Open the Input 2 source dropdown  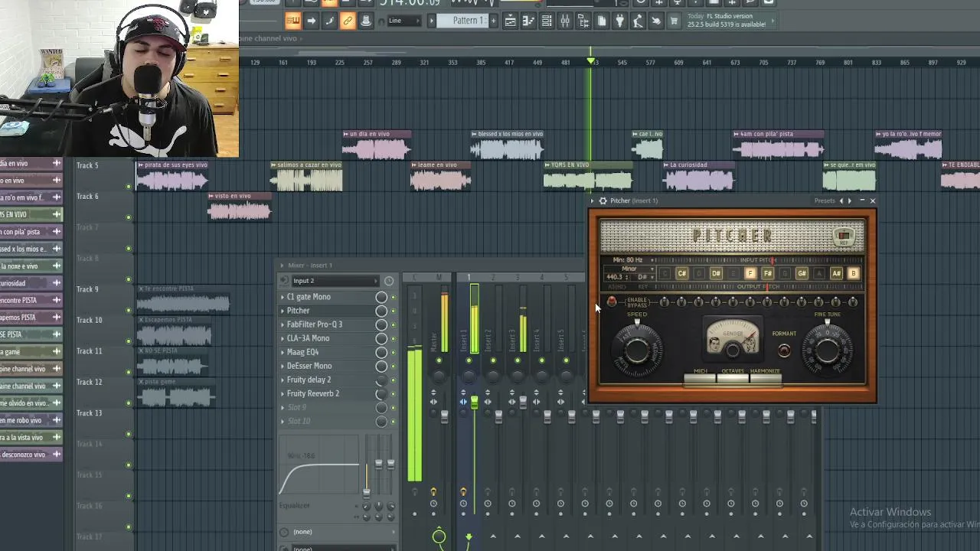(335, 281)
